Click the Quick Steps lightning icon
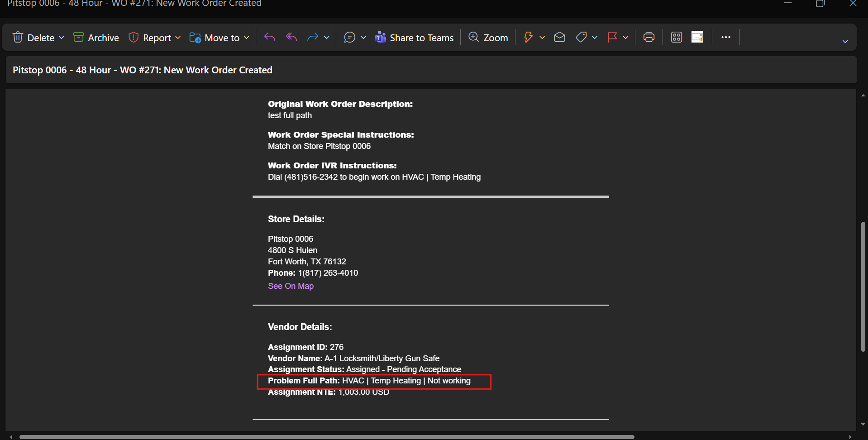 point(528,38)
